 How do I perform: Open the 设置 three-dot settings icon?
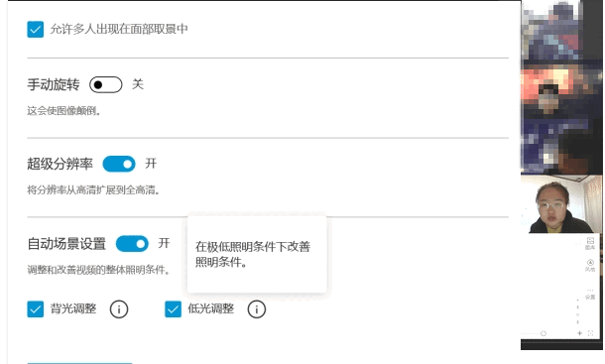[x=590, y=294]
